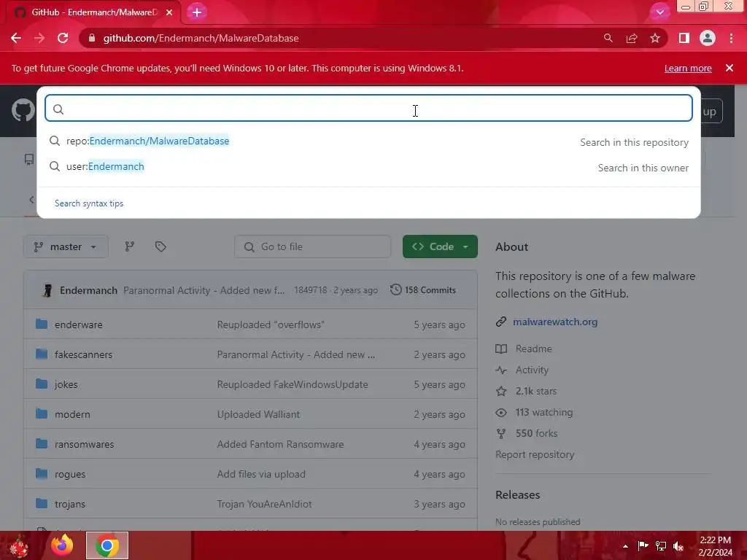Open the Releases heading link
Screen dimensions: 747x560
pos(517,495)
